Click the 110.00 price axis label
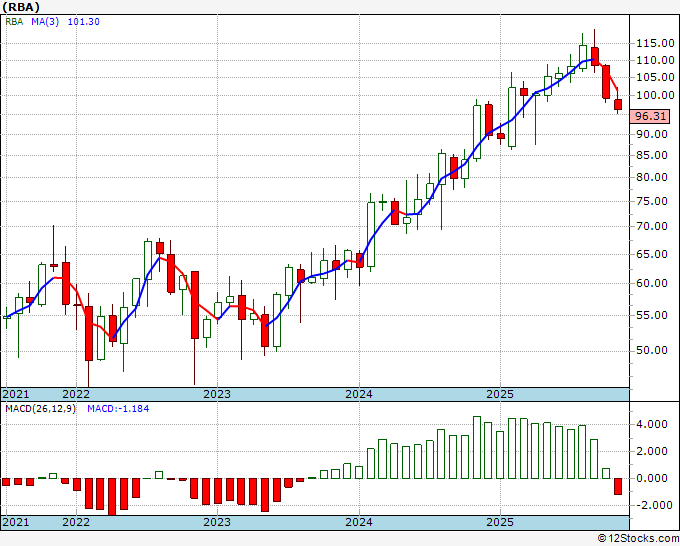Image resolution: width=680 pixels, height=546 pixels. point(655,60)
